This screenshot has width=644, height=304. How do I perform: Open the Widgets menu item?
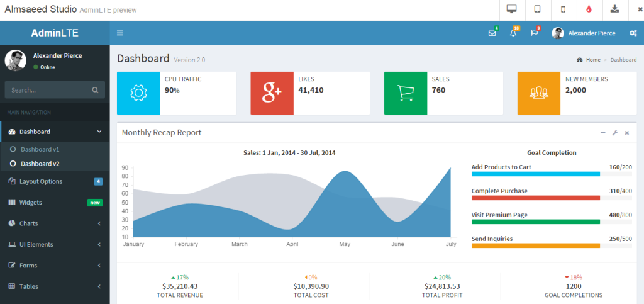54,203
